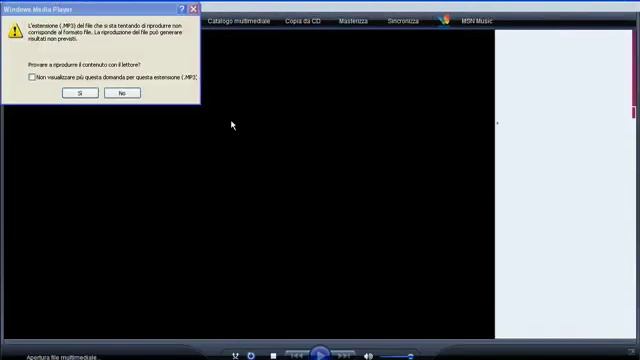This screenshot has height=360, width=640.
Task: Stop playback with the stop button
Action: [x=273, y=356]
